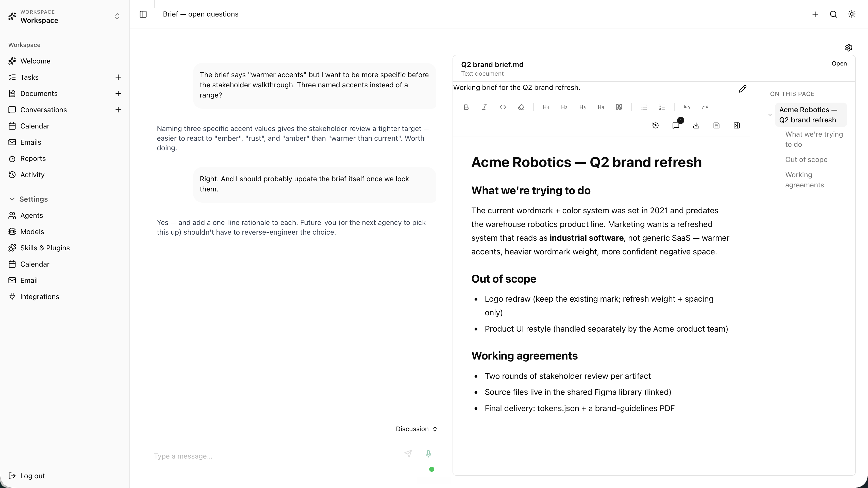The height and width of the screenshot is (488, 868).
Task: Collapse the Acme Robotics outline chevron
Action: (x=770, y=115)
